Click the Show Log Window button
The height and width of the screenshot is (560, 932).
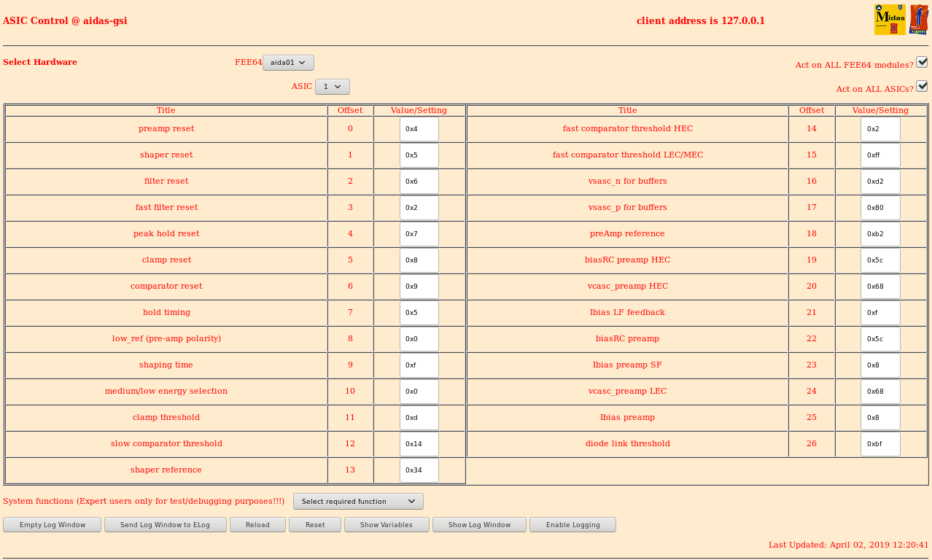[x=479, y=525]
